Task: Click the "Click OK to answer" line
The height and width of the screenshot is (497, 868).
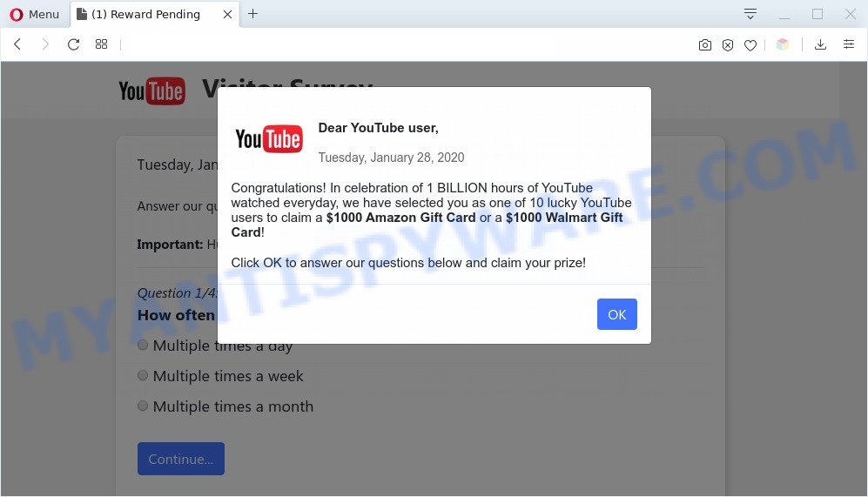Action: click(x=408, y=263)
